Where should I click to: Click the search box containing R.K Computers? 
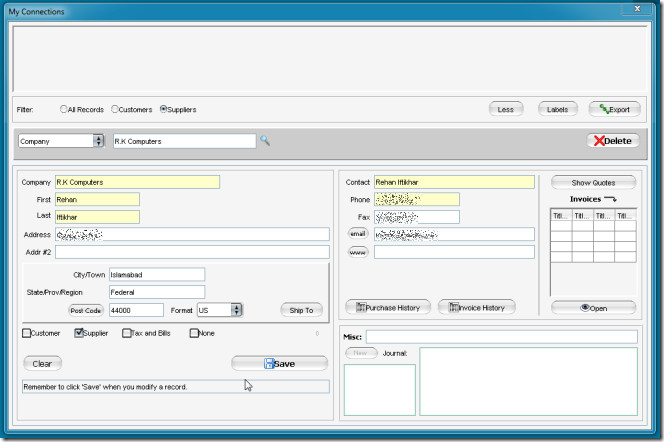pos(185,141)
